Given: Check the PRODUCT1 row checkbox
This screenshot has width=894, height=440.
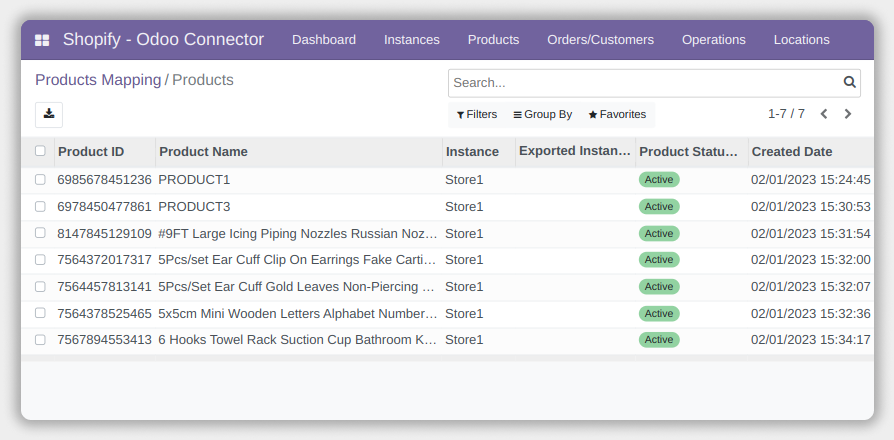Looking at the screenshot, I should pyautogui.click(x=40, y=180).
